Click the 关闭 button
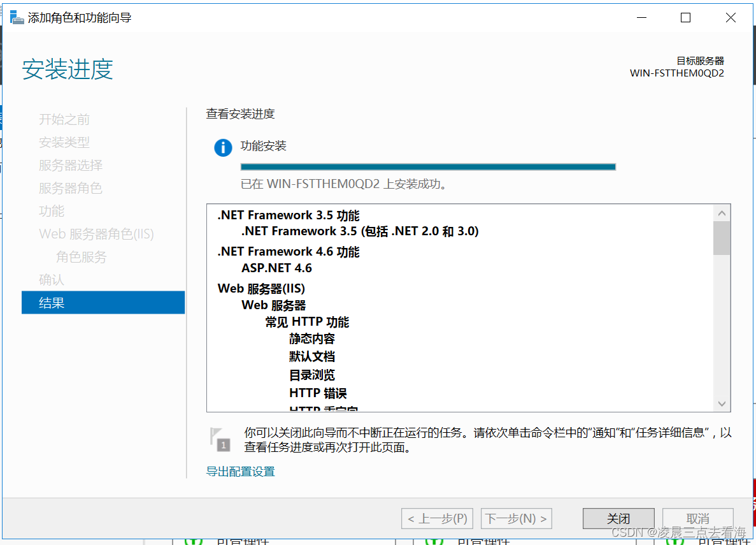Image resolution: width=756 pixels, height=545 pixels. 618,518
